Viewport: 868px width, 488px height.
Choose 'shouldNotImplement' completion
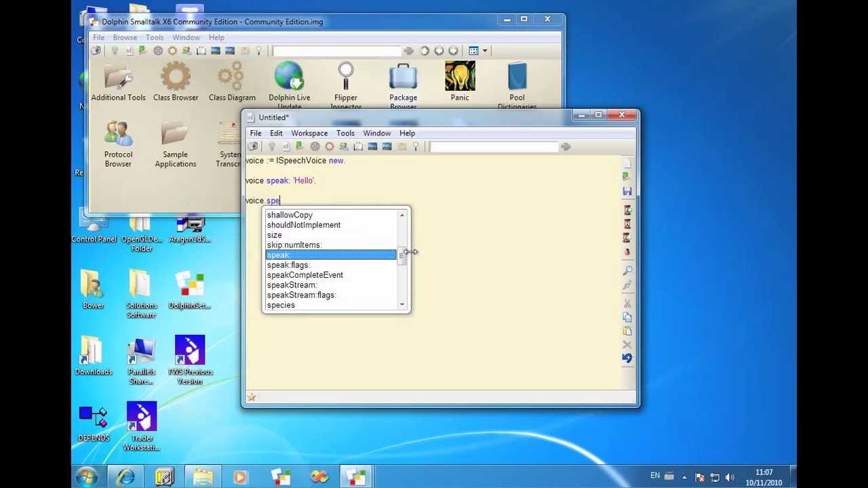click(x=331, y=225)
